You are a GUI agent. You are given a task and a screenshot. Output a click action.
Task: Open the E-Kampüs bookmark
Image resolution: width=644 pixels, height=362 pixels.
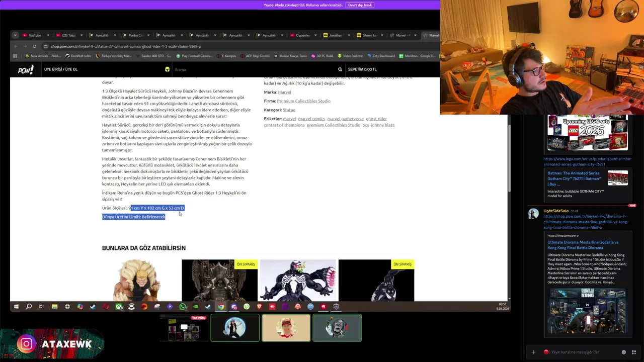coord(226,56)
